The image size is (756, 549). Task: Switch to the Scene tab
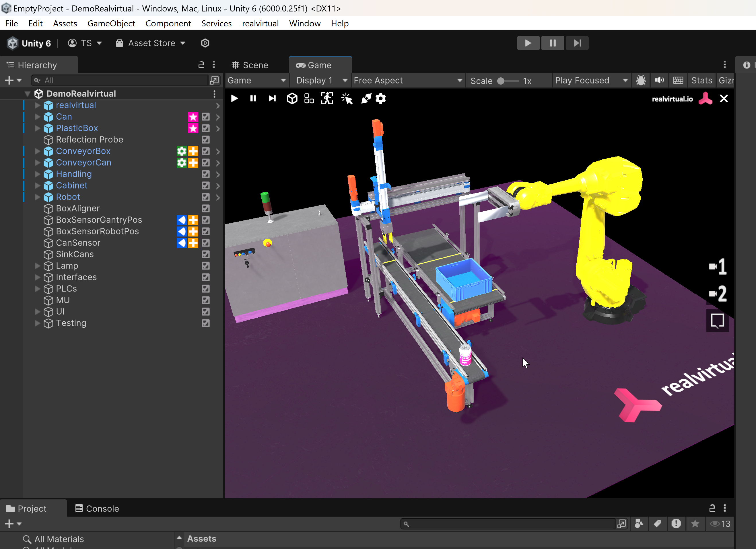coord(250,65)
